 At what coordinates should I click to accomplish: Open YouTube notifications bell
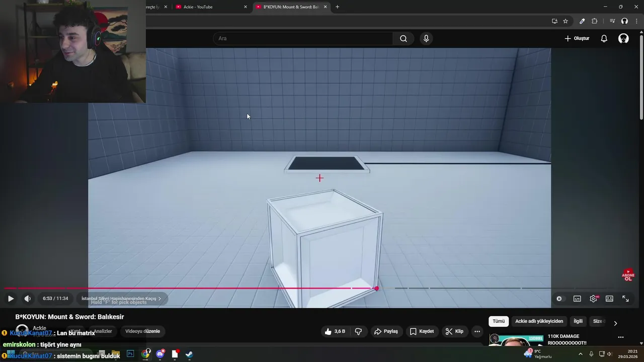[604, 39]
